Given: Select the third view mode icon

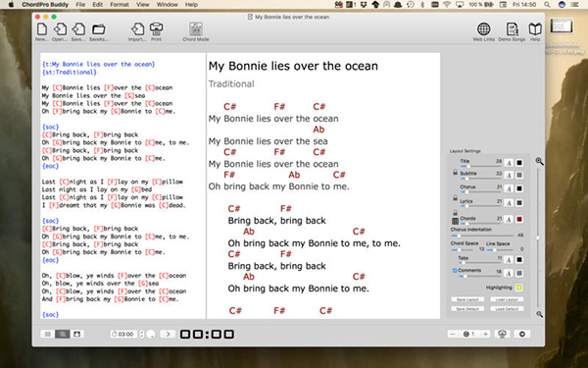Looking at the screenshot, I should (x=76, y=334).
